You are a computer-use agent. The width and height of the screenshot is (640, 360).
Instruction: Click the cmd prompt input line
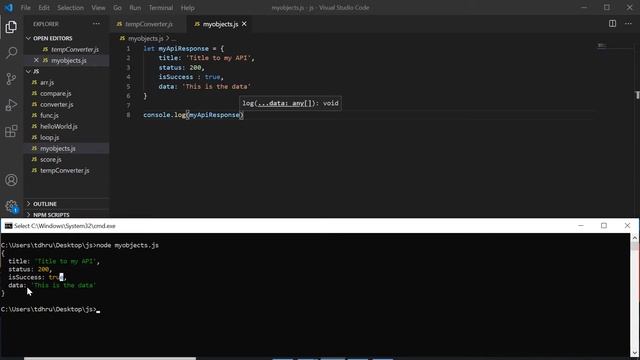(51, 309)
